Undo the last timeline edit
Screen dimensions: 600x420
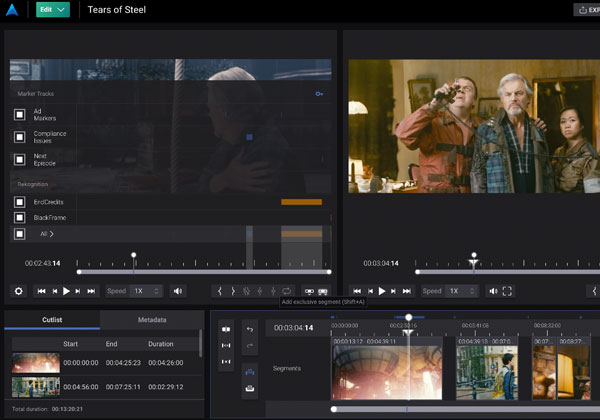(249, 329)
